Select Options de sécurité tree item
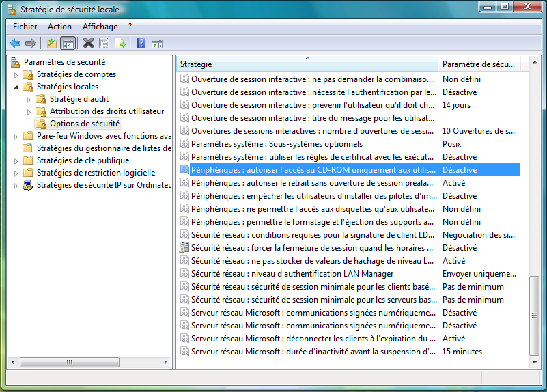Image resolution: width=547 pixels, height=392 pixels. 85,124
